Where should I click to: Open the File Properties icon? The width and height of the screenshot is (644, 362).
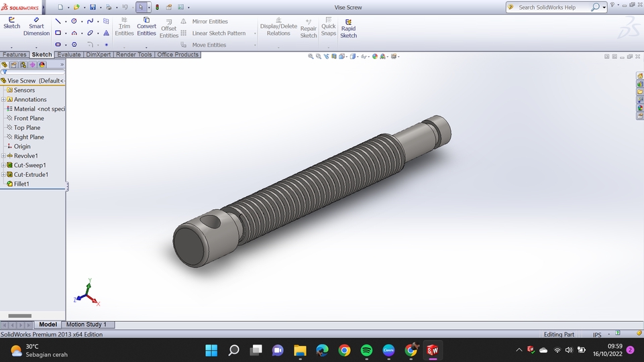click(169, 7)
